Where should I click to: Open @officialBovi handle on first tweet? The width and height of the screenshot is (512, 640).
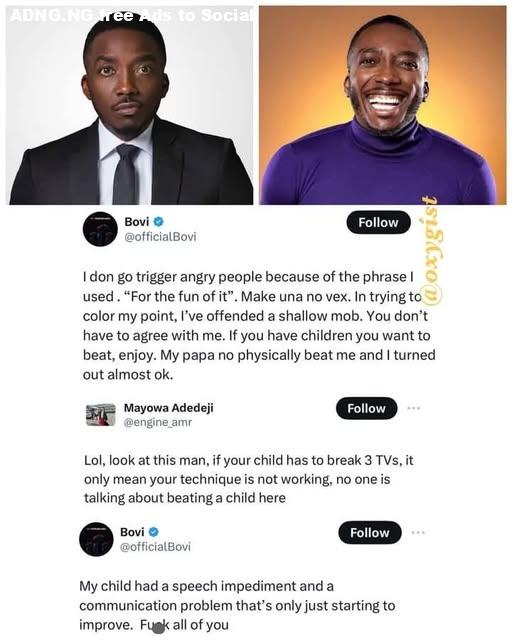pos(160,237)
